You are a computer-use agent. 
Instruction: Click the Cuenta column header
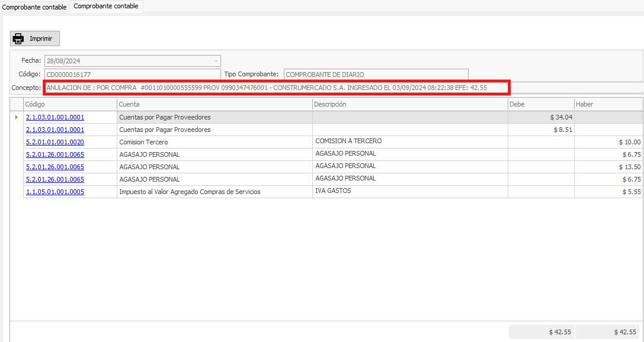pos(214,104)
